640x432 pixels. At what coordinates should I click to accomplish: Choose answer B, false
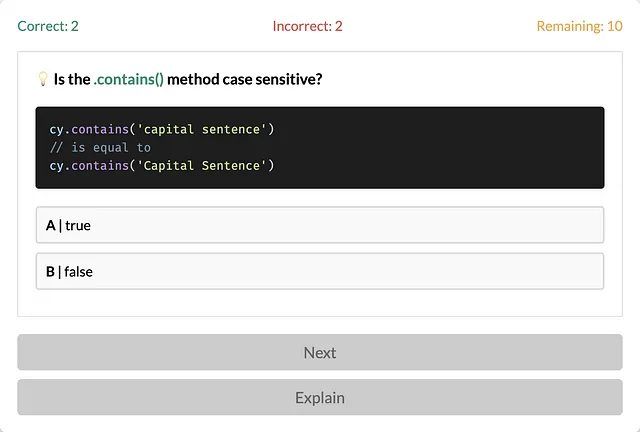point(320,272)
